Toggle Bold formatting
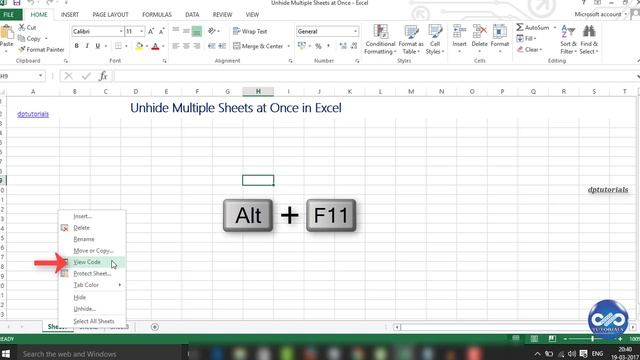Image resolution: width=640 pixels, height=360 pixels. (76, 46)
